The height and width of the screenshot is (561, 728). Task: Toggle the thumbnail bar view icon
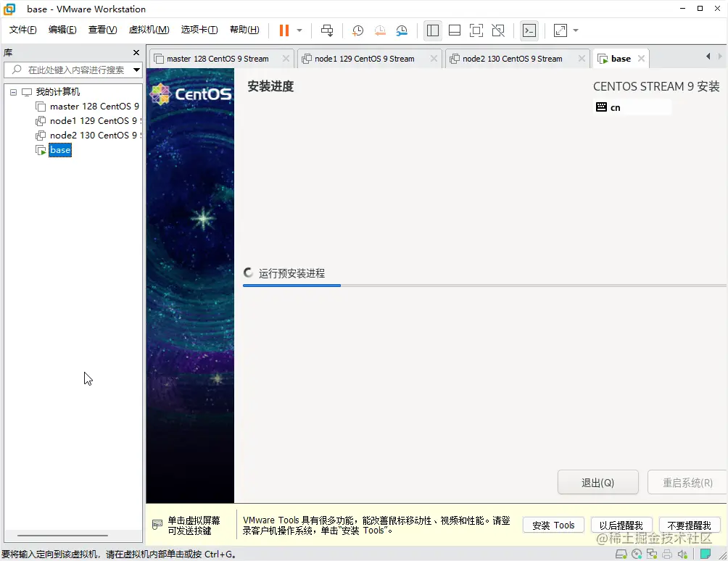point(455,30)
